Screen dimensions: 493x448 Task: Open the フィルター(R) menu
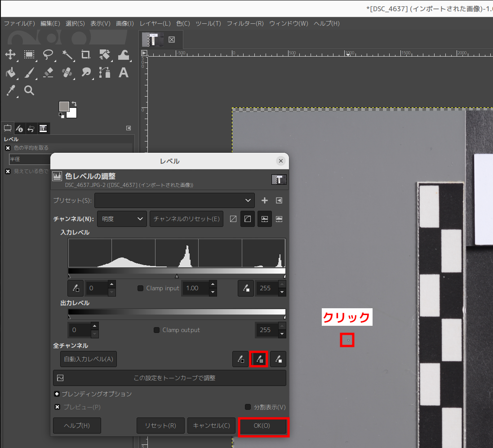click(x=245, y=23)
